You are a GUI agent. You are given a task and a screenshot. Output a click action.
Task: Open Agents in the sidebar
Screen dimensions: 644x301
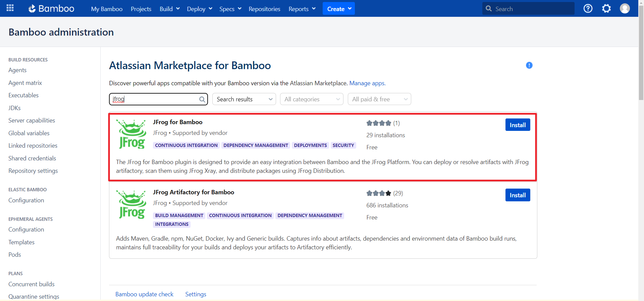point(17,70)
